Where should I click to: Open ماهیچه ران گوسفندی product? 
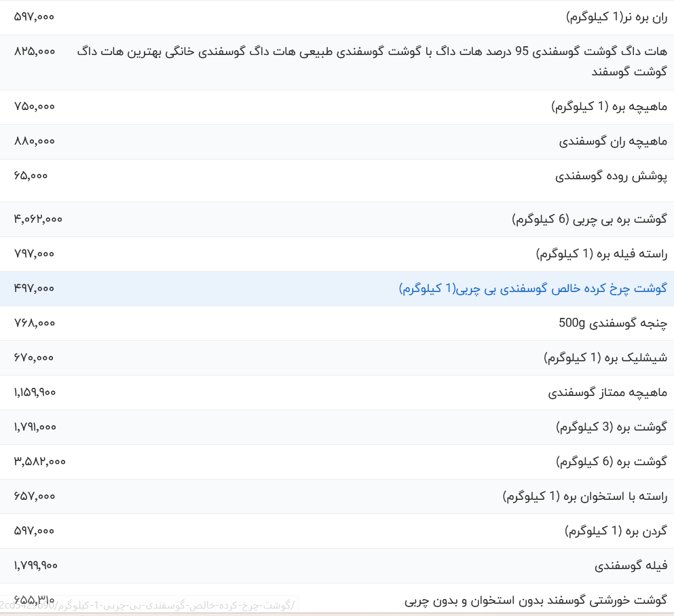click(x=613, y=141)
